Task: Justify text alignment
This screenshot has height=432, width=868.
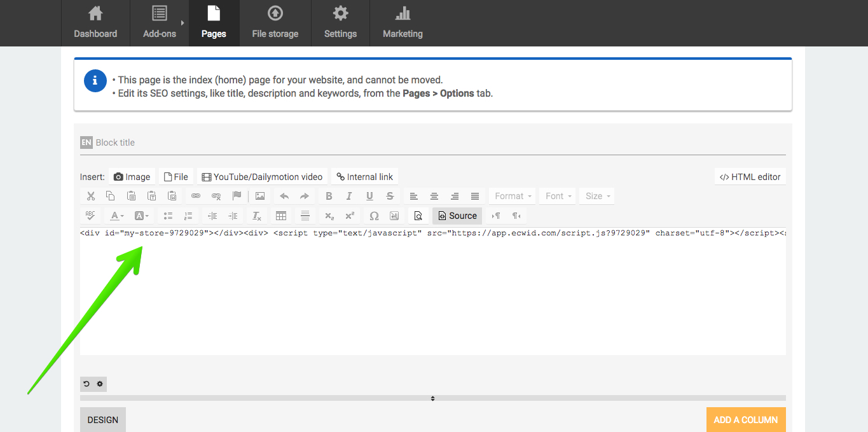Action: (x=475, y=196)
